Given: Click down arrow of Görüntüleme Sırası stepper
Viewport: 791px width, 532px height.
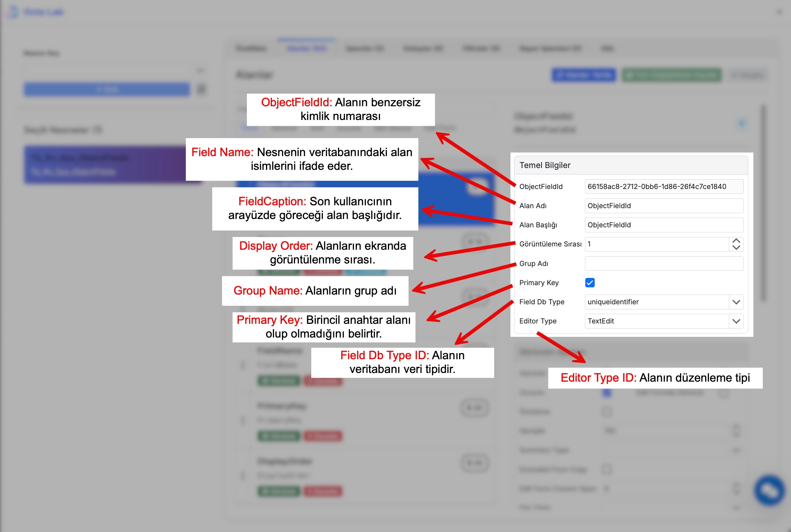Looking at the screenshot, I should point(736,248).
